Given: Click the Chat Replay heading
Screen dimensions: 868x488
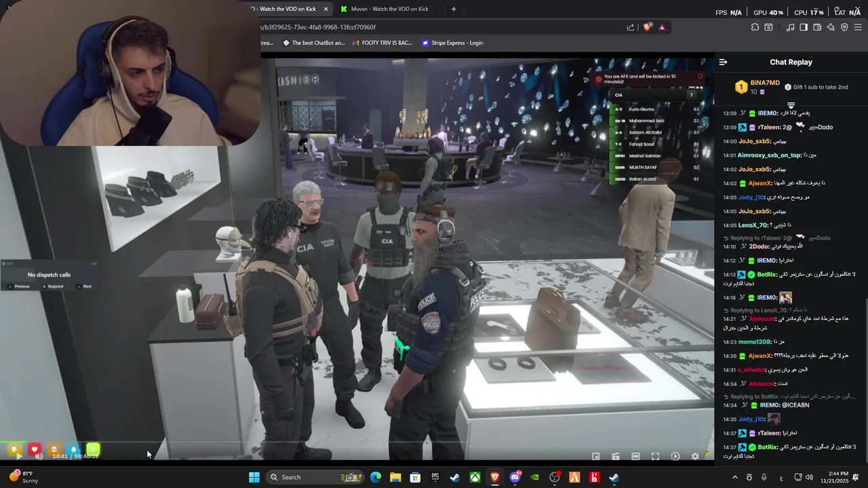Looking at the screenshot, I should point(791,62).
